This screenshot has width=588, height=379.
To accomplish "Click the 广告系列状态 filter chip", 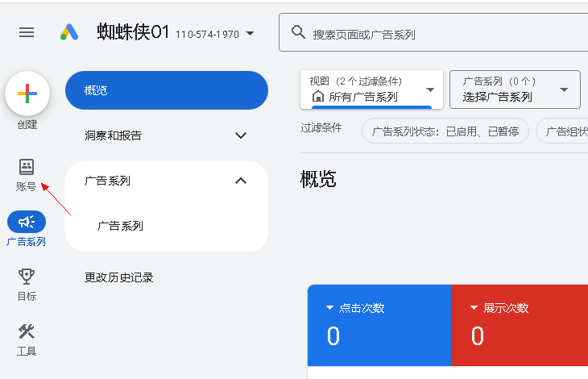I will coord(445,131).
